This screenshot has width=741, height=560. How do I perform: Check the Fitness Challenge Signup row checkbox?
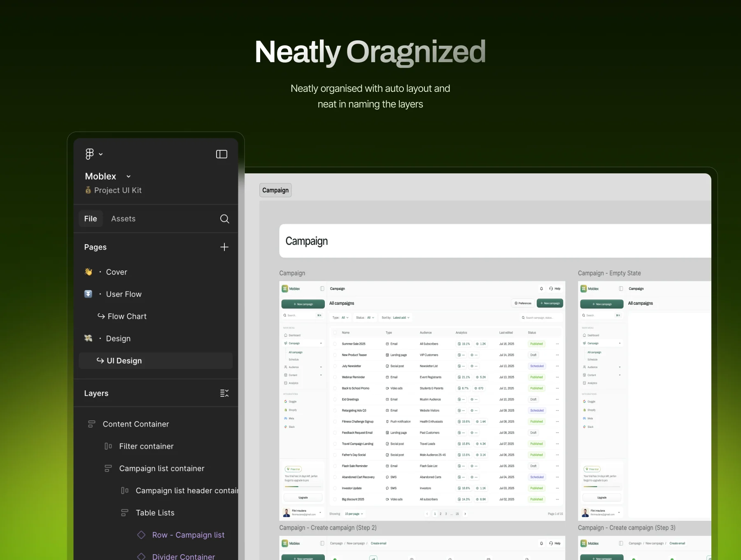[335, 422]
